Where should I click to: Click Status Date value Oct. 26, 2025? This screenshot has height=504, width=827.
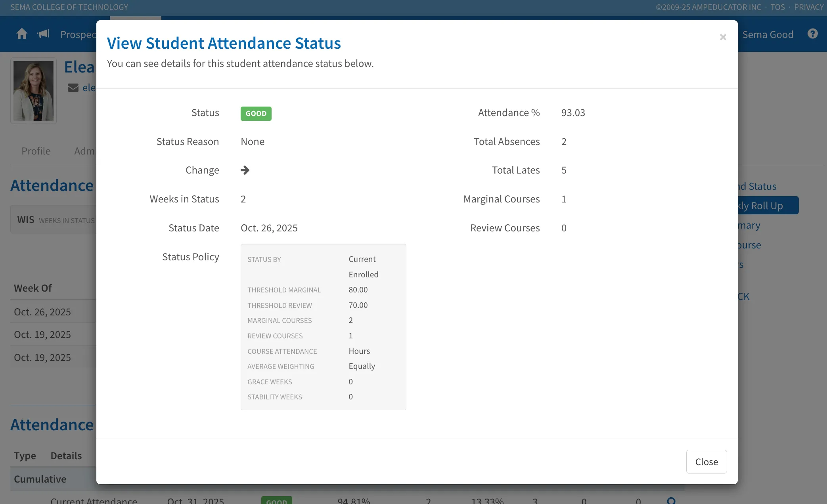tap(269, 228)
